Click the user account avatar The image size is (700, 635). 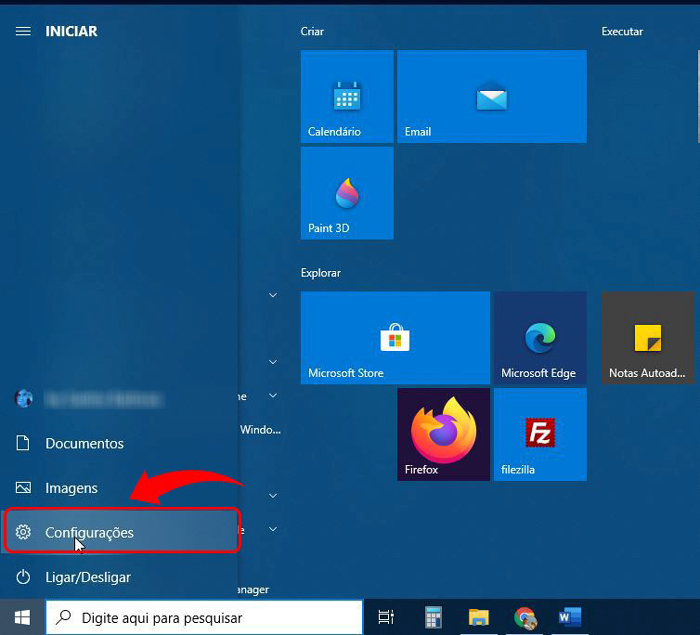click(x=23, y=398)
